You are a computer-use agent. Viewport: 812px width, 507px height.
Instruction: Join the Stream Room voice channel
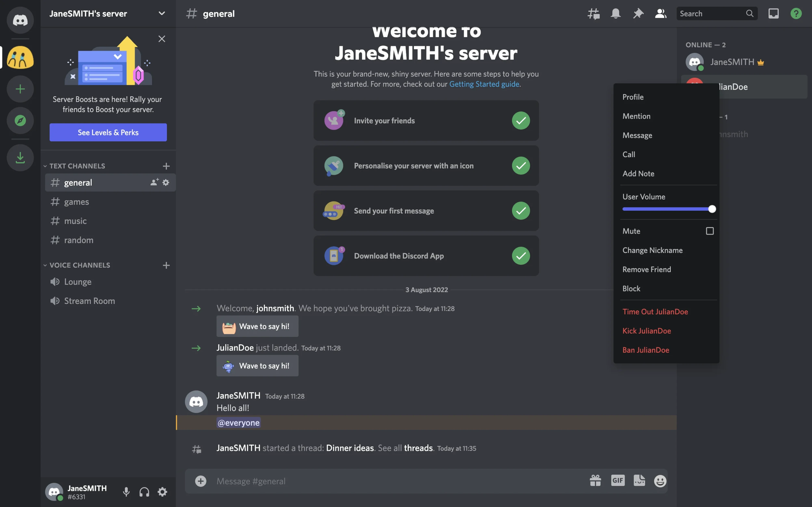(x=110, y=301)
